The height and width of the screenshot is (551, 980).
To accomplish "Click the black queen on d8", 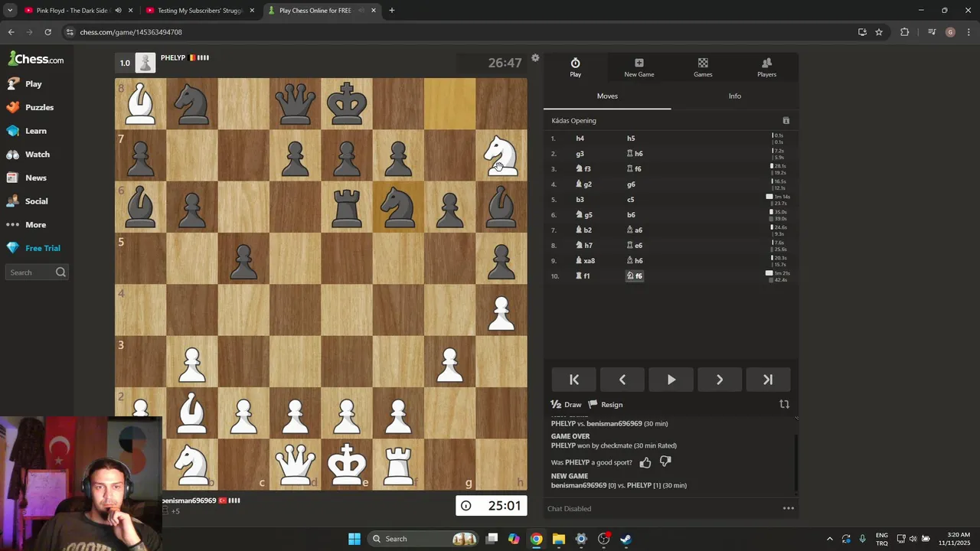I will (295, 104).
